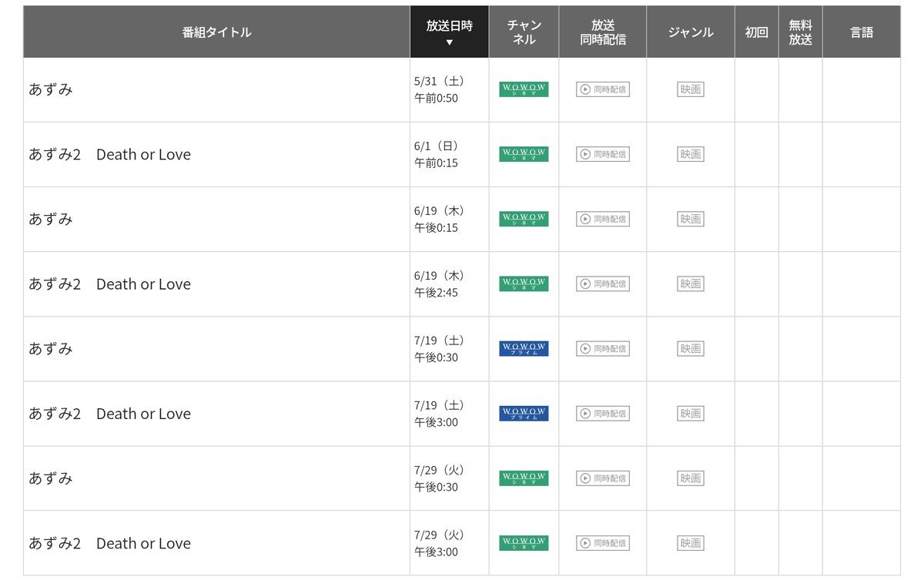Open あずみ2 Death or Love 7/29 午後3:00

110,543
